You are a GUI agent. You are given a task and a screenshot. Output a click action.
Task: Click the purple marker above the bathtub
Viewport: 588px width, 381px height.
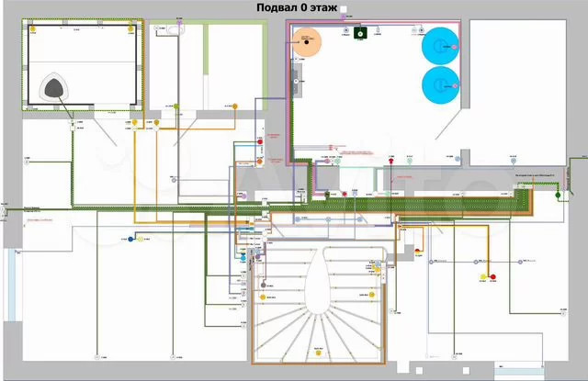[x=179, y=23]
